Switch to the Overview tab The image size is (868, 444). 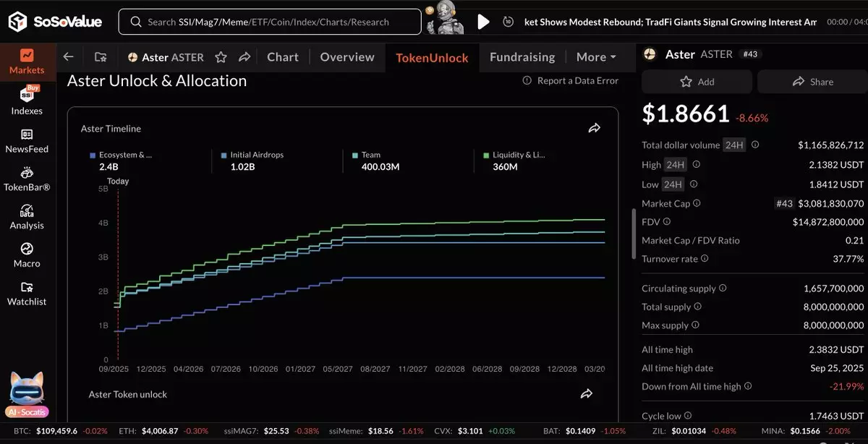[347, 57]
